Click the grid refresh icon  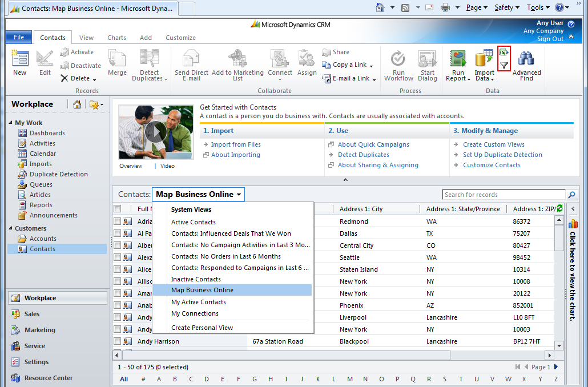[560, 208]
